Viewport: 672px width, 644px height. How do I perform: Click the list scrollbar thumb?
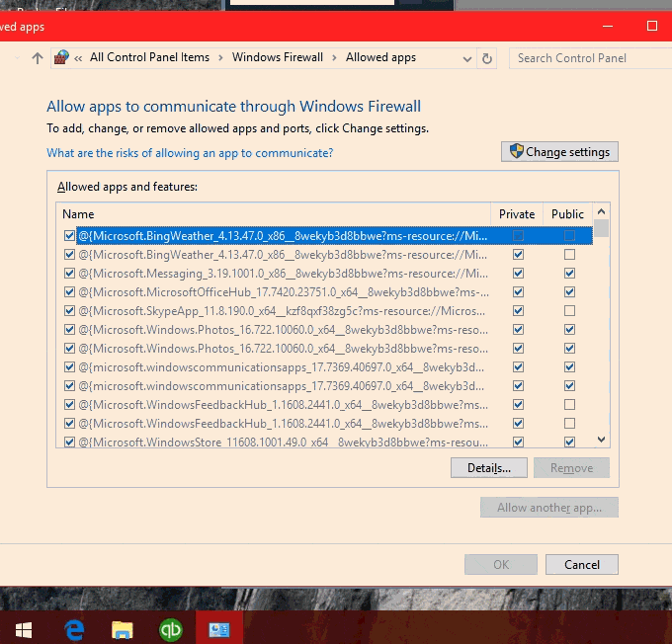(x=601, y=228)
